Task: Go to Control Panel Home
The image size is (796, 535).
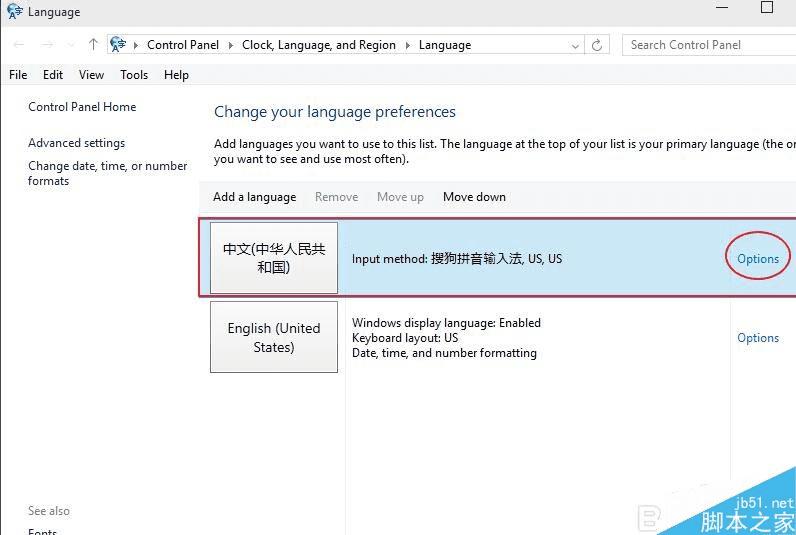Action: tap(82, 107)
